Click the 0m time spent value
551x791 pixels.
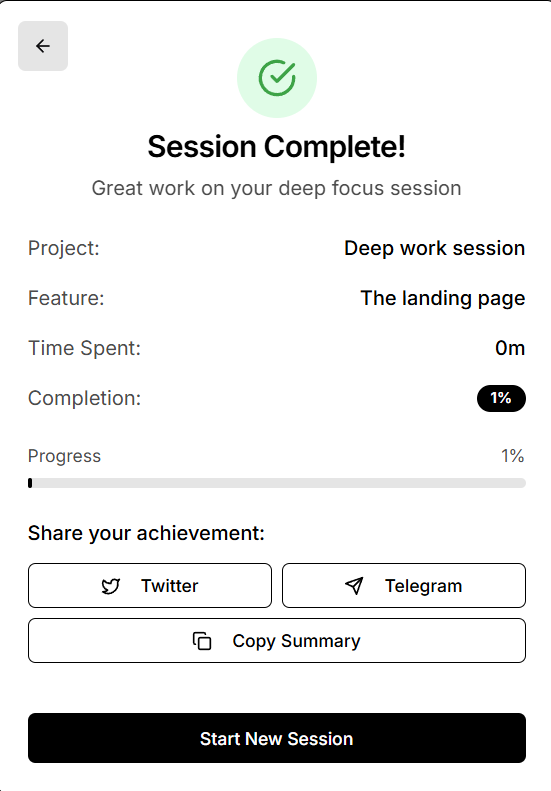pyautogui.click(x=510, y=348)
